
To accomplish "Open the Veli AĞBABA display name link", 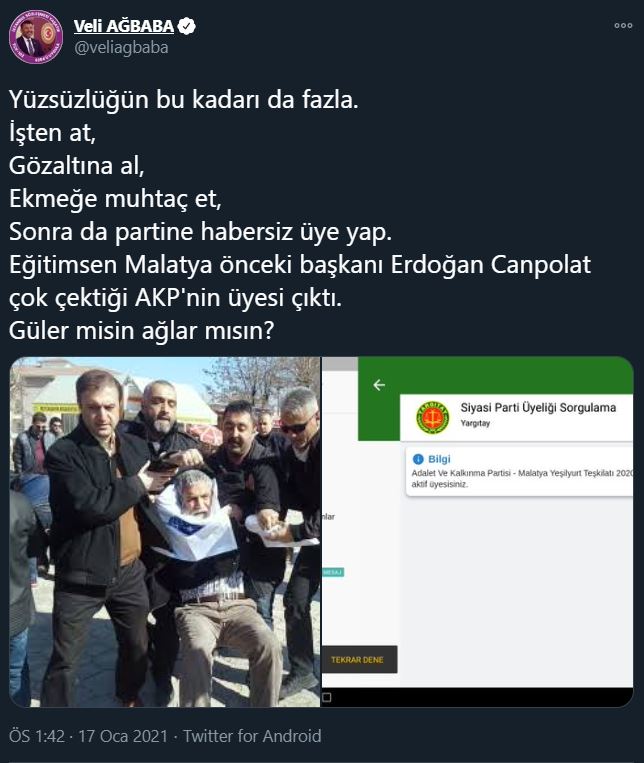I will 124,26.
